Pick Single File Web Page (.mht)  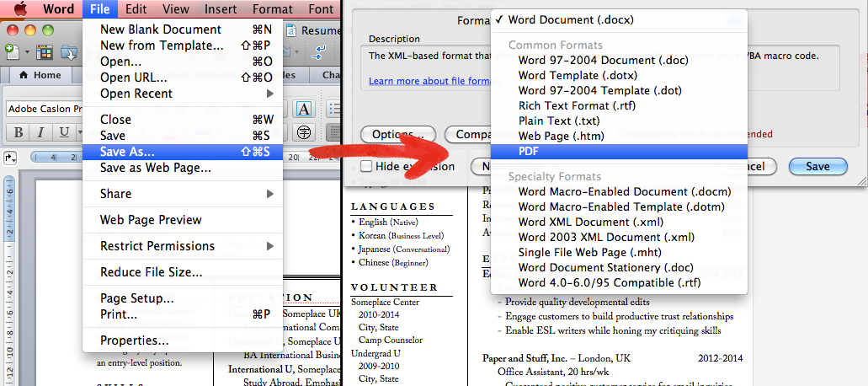[619, 253]
